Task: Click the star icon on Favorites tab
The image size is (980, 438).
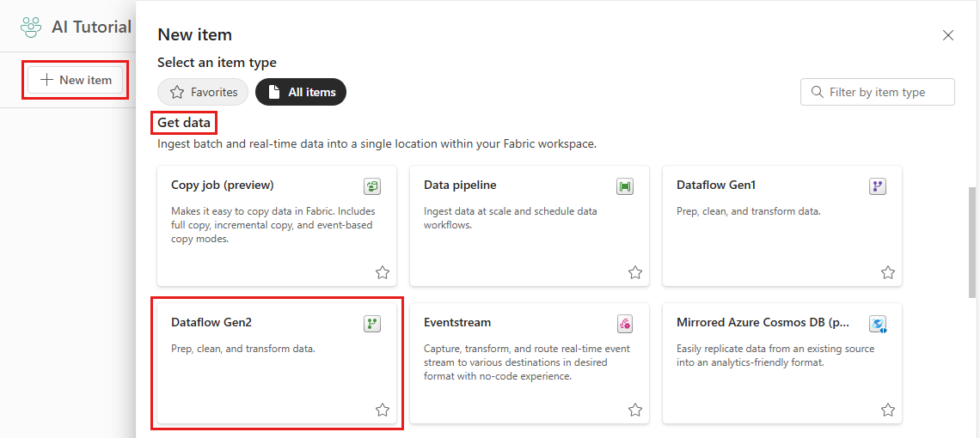Action: 177,92
